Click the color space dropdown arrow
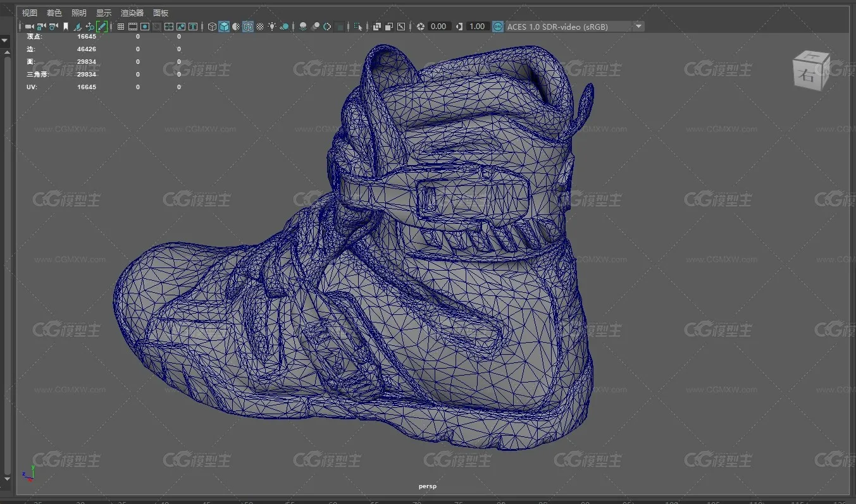856x504 pixels. 638,27
